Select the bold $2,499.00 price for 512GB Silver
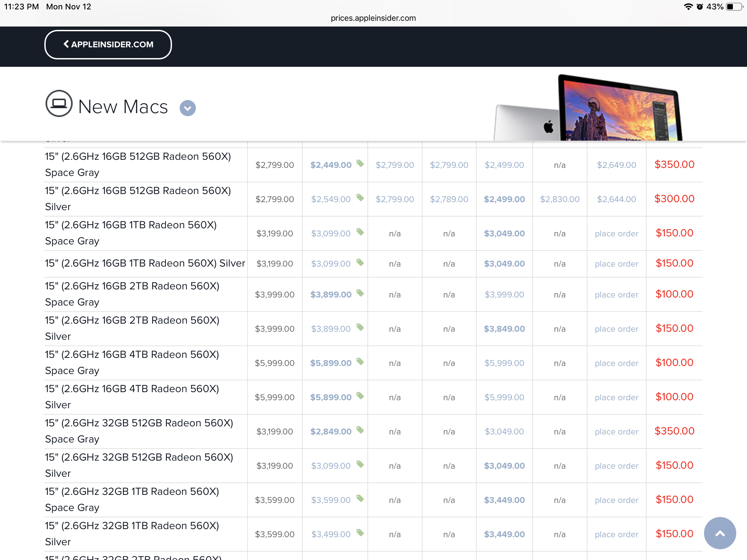This screenshot has width=747, height=560. (x=504, y=199)
